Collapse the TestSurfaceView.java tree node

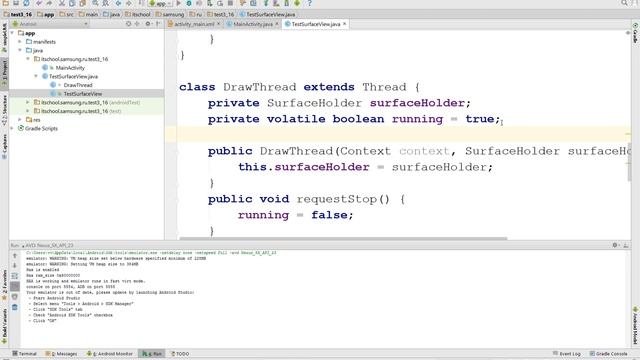pyautogui.click(x=36, y=76)
